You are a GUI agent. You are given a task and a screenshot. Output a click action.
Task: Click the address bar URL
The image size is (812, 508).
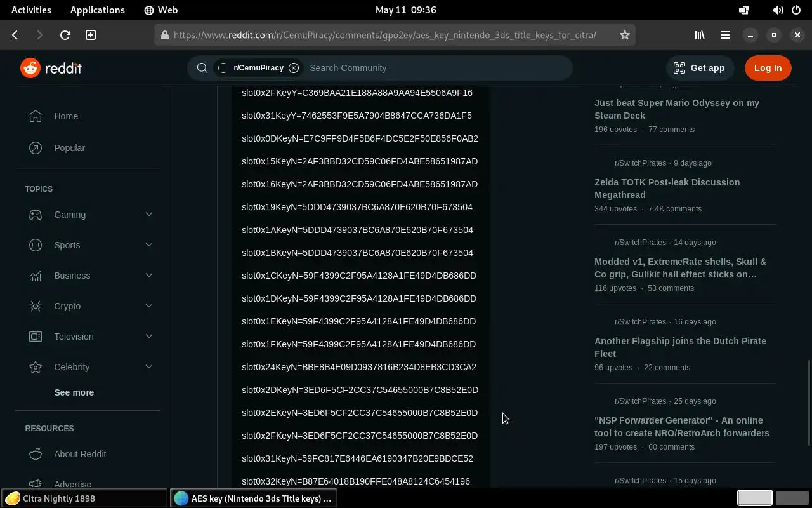(x=385, y=35)
